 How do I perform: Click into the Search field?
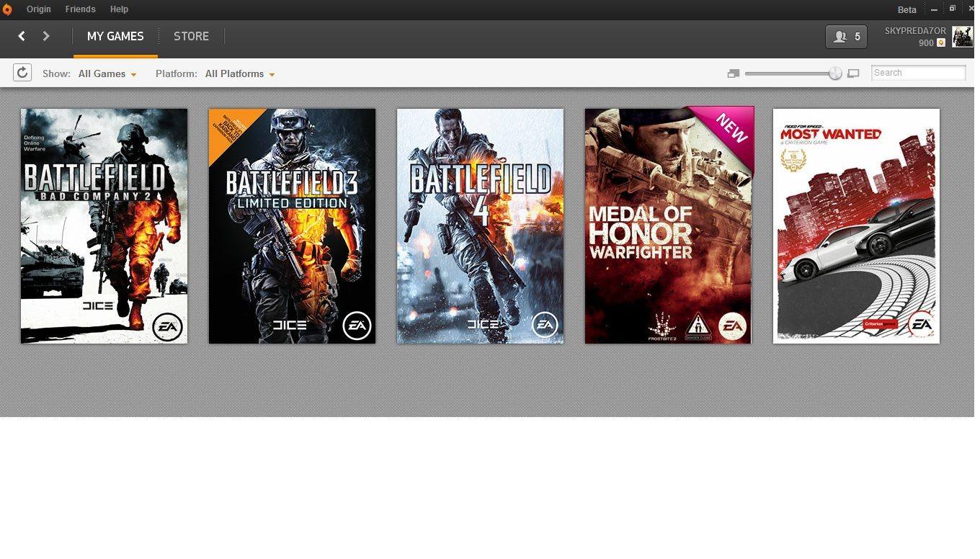919,73
